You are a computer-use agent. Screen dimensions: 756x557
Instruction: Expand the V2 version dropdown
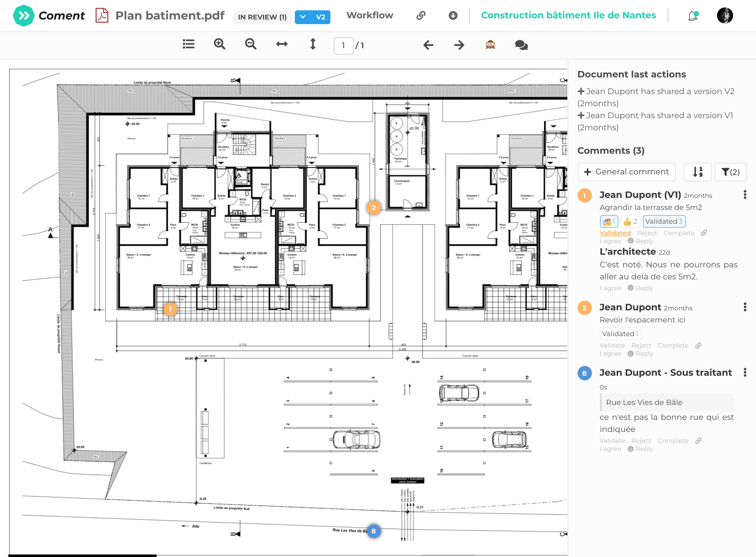pos(312,17)
